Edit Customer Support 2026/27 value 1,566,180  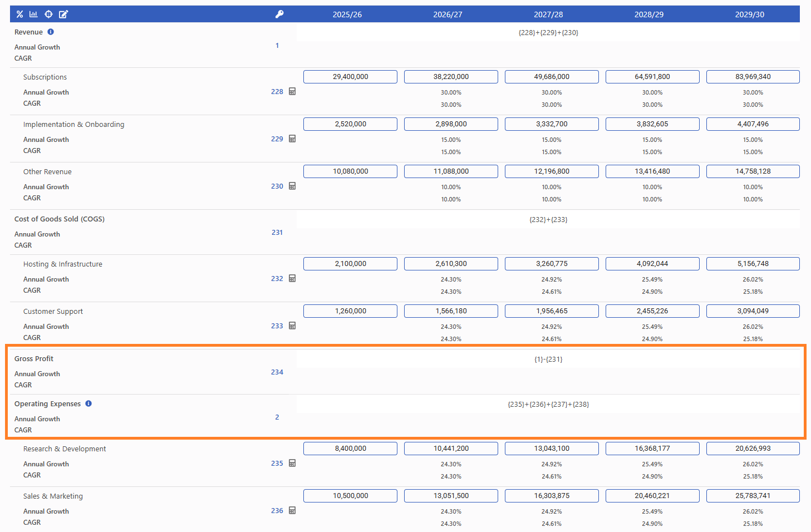pos(451,311)
